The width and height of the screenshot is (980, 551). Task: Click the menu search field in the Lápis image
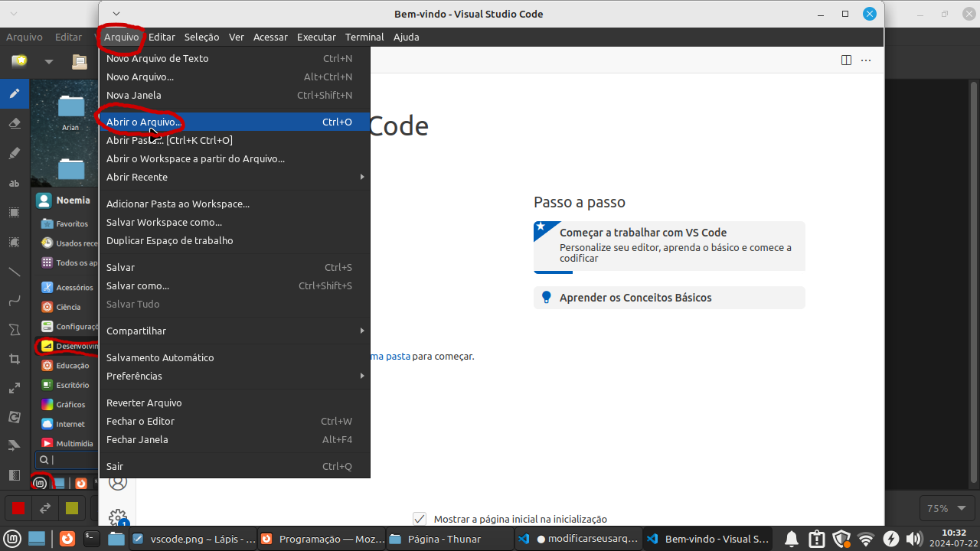click(67, 460)
